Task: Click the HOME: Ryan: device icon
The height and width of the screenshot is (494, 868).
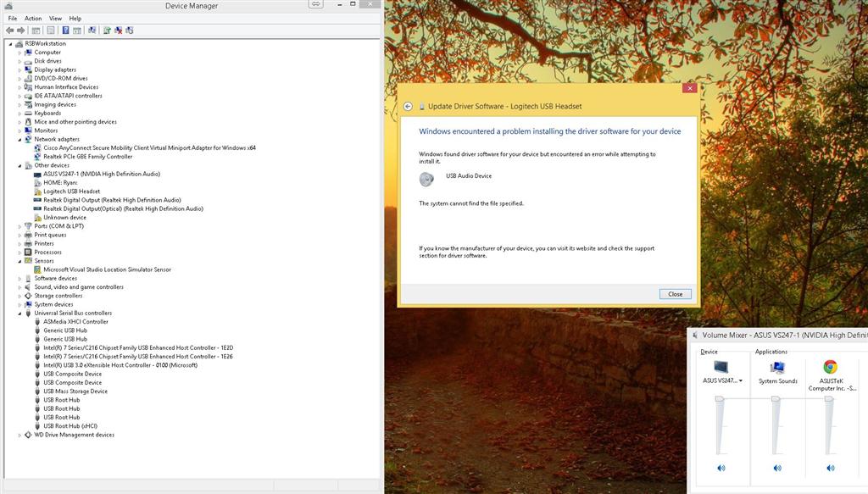Action: point(37,182)
